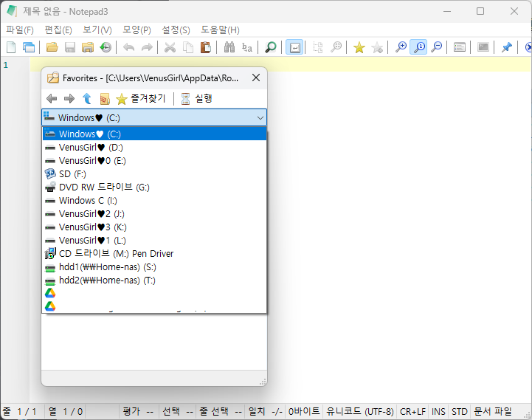532x420 pixels.
Task: Click the grayed-out magnifier with face icon
Action: (336, 47)
